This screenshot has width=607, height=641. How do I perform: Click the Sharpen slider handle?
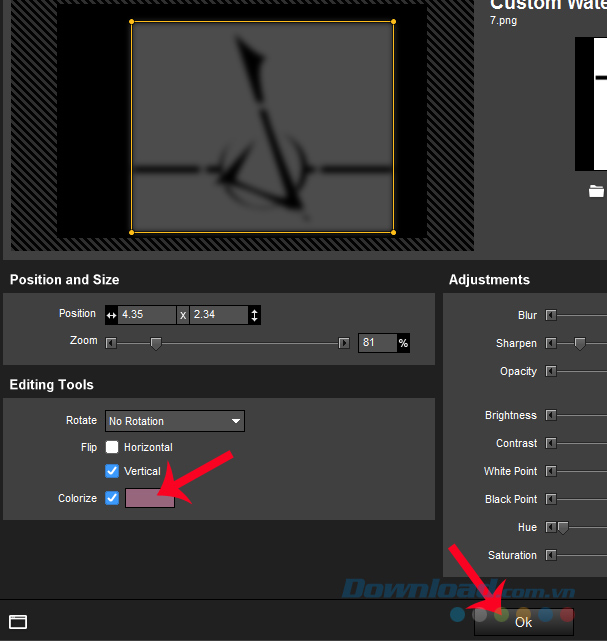tap(580, 343)
